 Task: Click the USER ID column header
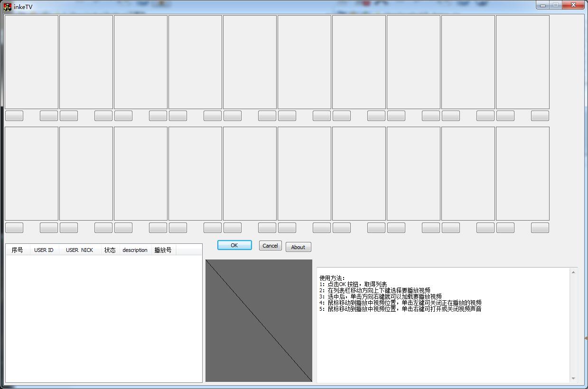tap(44, 250)
